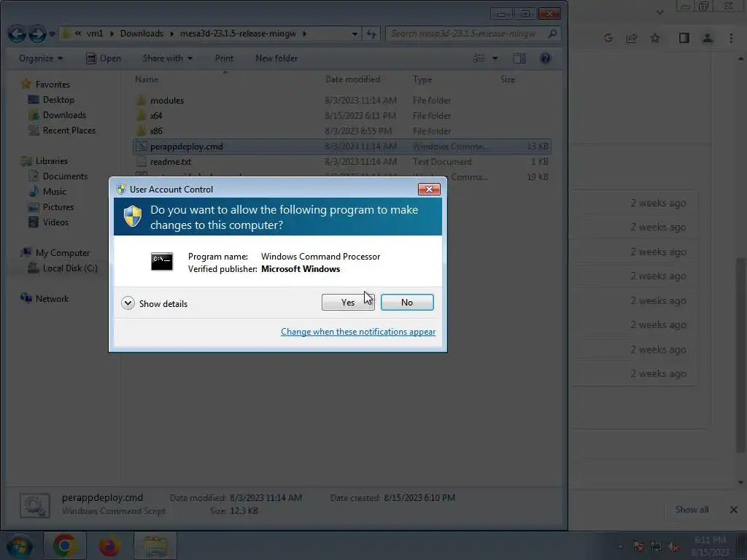Open the address bar history dropdown arrow

[x=355, y=34]
